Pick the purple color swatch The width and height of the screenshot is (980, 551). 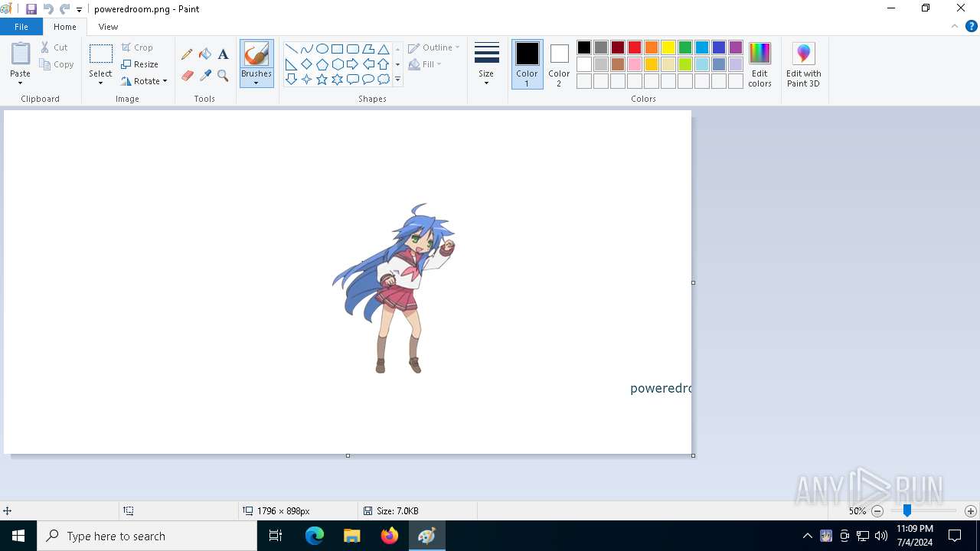click(736, 47)
